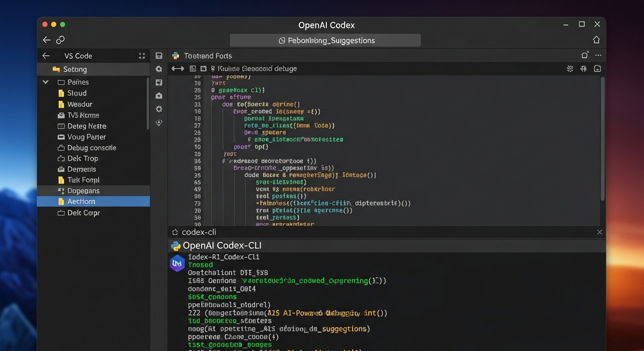Click the link icon beside the back arrow
This screenshot has height=351, width=644.
click(x=60, y=40)
